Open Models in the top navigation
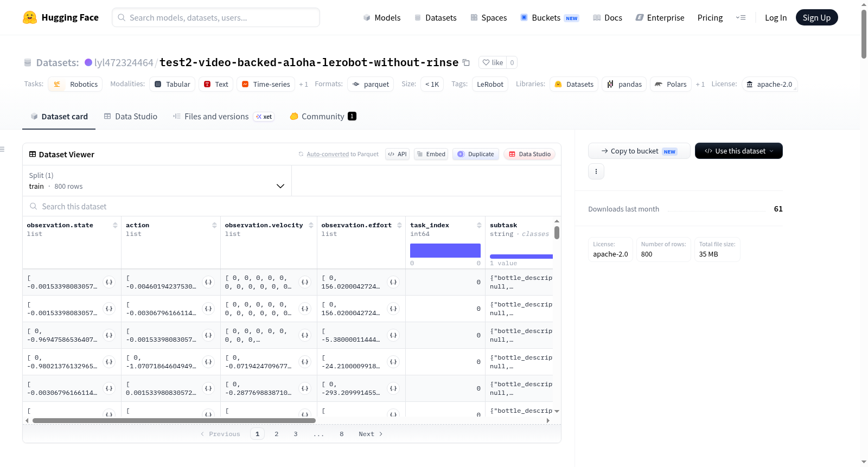The width and height of the screenshot is (868, 467). 382,17
